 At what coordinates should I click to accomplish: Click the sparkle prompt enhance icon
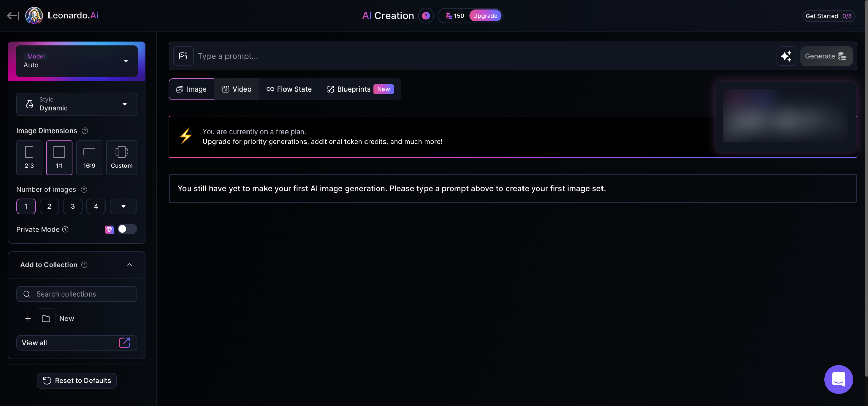[786, 56]
